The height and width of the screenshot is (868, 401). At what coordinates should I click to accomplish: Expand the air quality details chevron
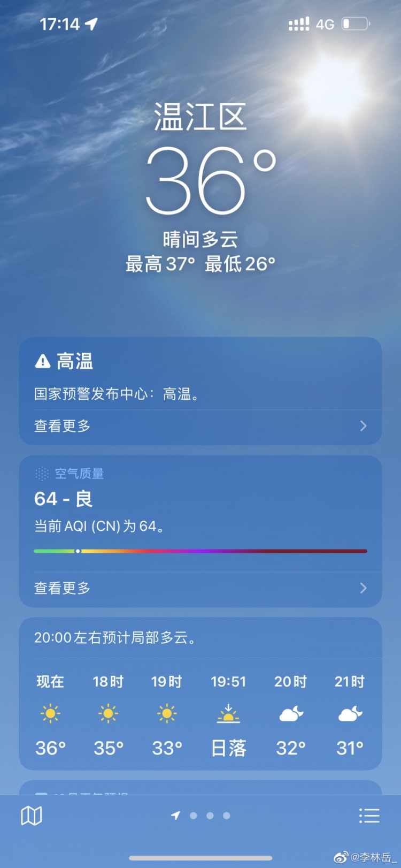click(x=364, y=588)
